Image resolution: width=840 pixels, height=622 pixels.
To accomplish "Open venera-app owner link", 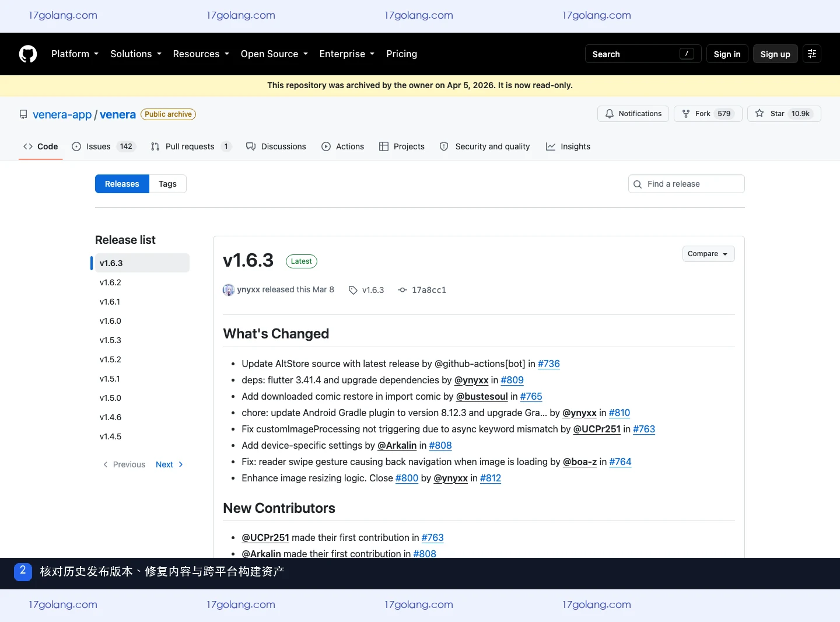I will pyautogui.click(x=62, y=114).
